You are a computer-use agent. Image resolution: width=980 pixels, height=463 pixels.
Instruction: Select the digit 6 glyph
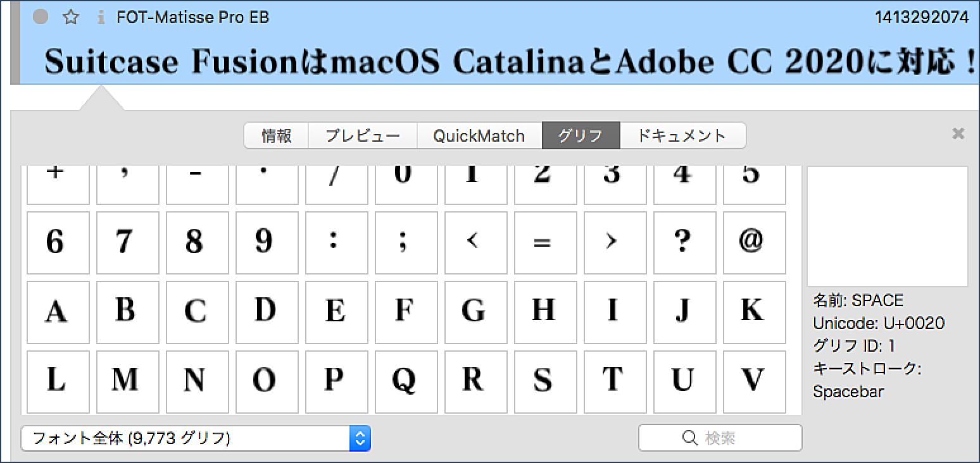tap(58, 243)
